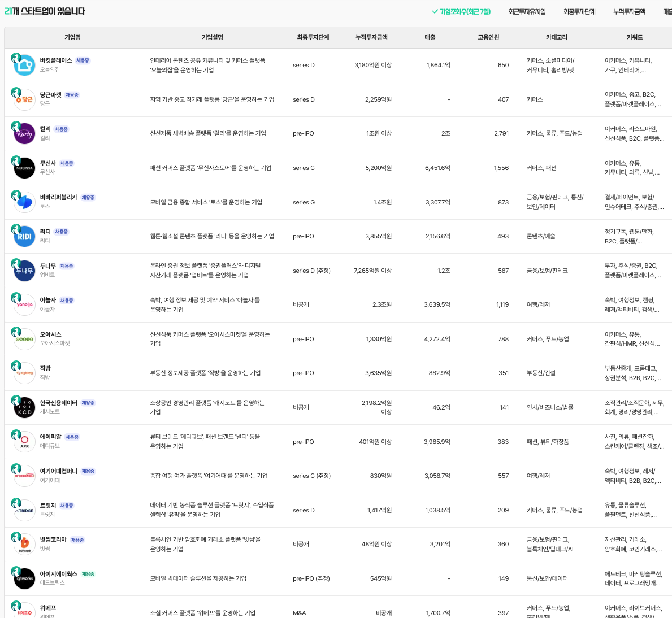The width and height of the screenshot is (672, 618).
Task: Open the igaworks (아이지에이웍스) logo
Action: tap(24, 578)
